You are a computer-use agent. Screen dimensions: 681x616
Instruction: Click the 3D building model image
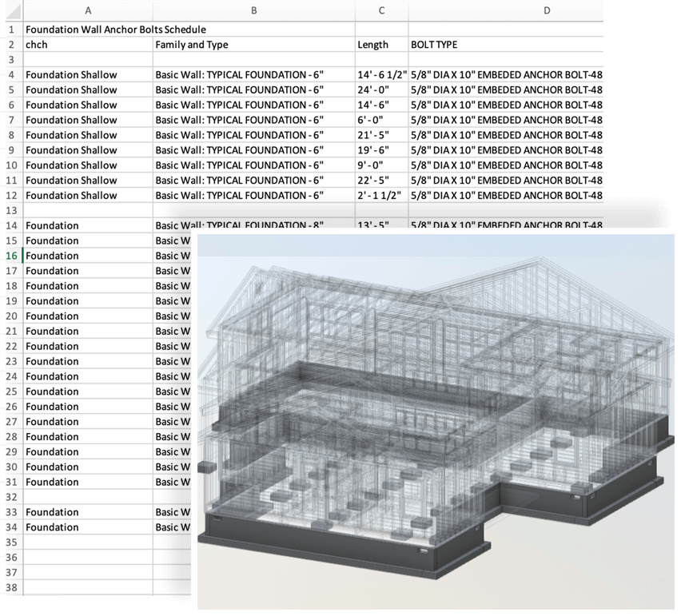pos(436,421)
